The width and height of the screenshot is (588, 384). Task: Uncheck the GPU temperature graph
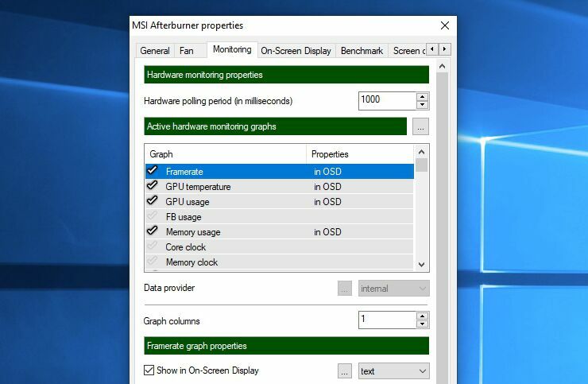pos(153,185)
